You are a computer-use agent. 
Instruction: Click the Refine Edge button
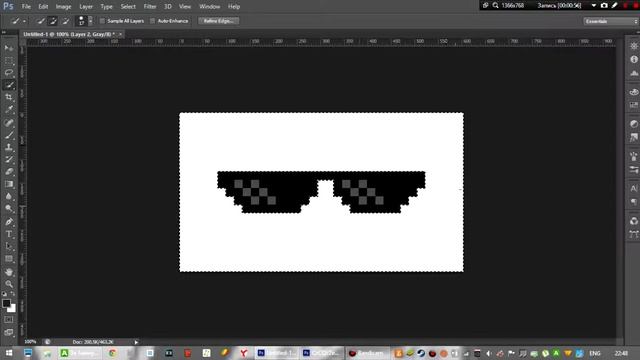219,21
